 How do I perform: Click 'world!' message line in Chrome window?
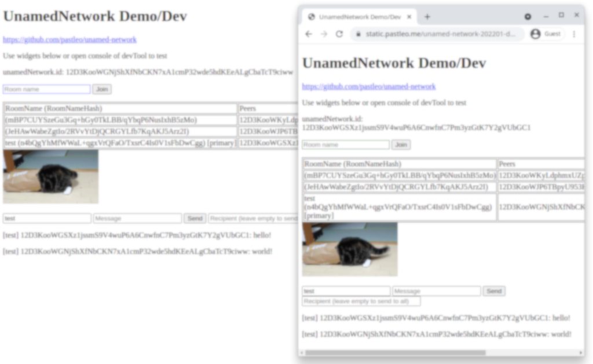pos(437,334)
